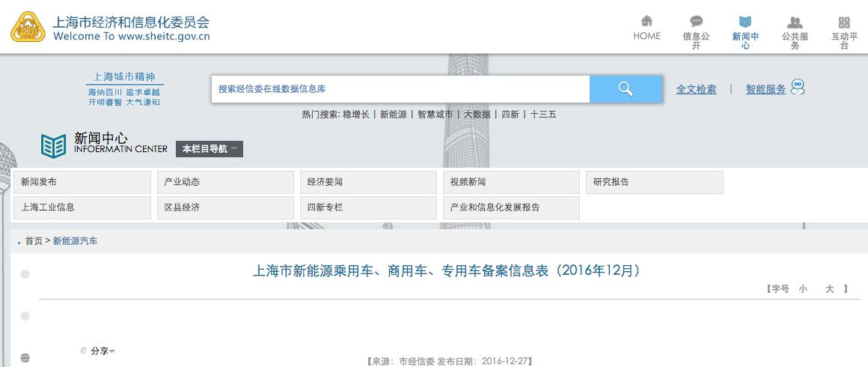Focus the 搜索经信委在线数据信息库 search field
This screenshot has width=868, height=367.
400,88
